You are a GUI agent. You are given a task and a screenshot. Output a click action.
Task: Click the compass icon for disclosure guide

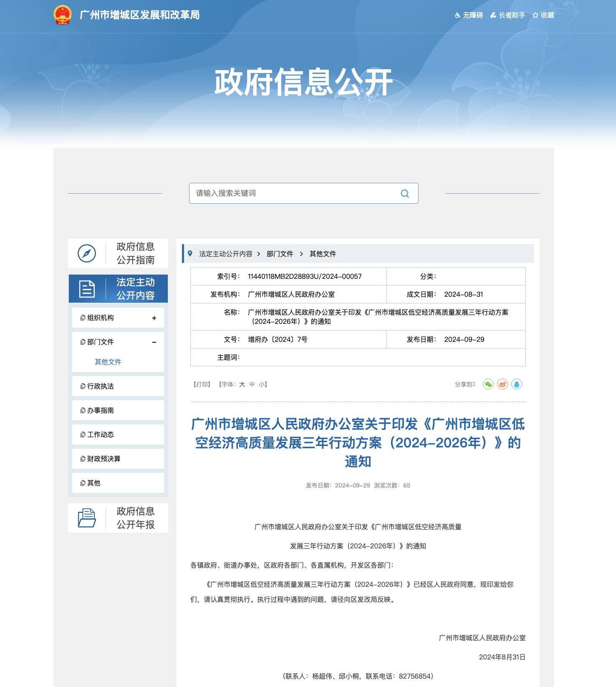tap(87, 253)
